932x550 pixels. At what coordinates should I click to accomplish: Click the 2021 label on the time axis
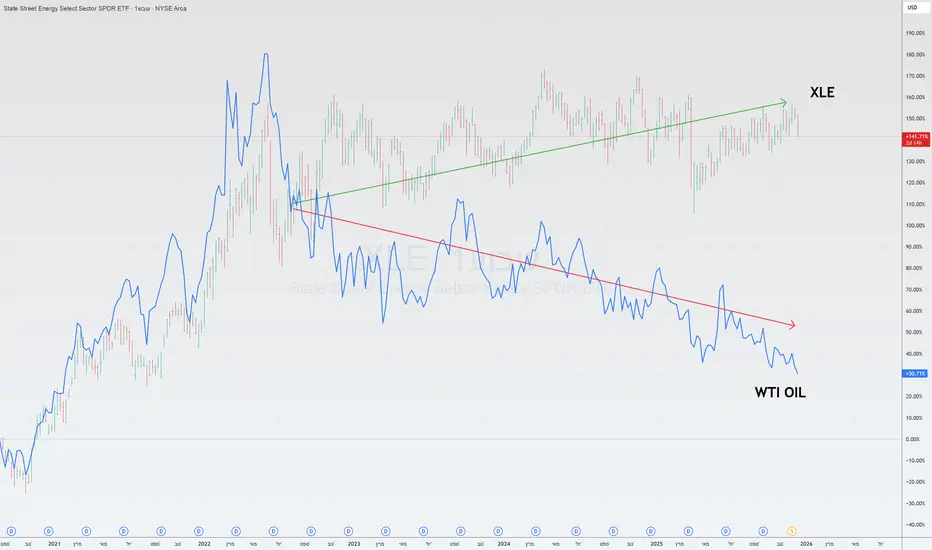tap(54, 543)
